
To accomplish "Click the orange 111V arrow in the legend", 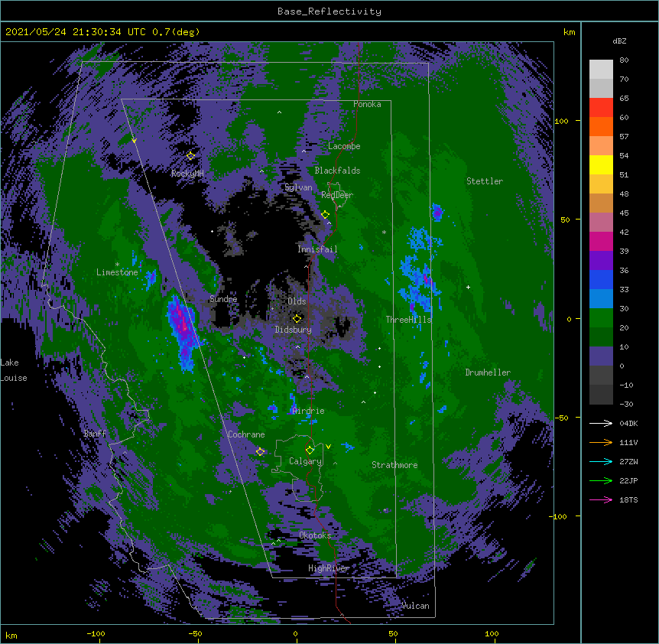I will (x=601, y=442).
